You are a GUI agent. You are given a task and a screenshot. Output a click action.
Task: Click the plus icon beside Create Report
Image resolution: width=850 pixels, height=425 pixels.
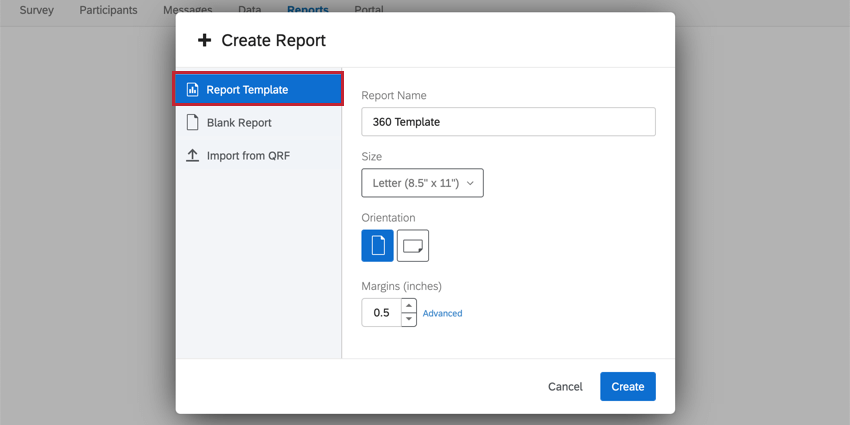[x=204, y=41]
